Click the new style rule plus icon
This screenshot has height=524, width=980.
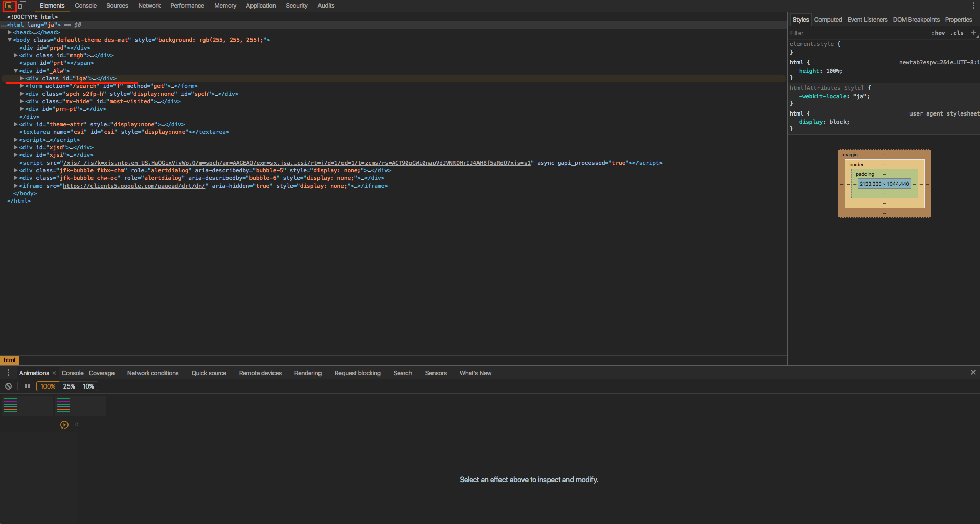[973, 33]
